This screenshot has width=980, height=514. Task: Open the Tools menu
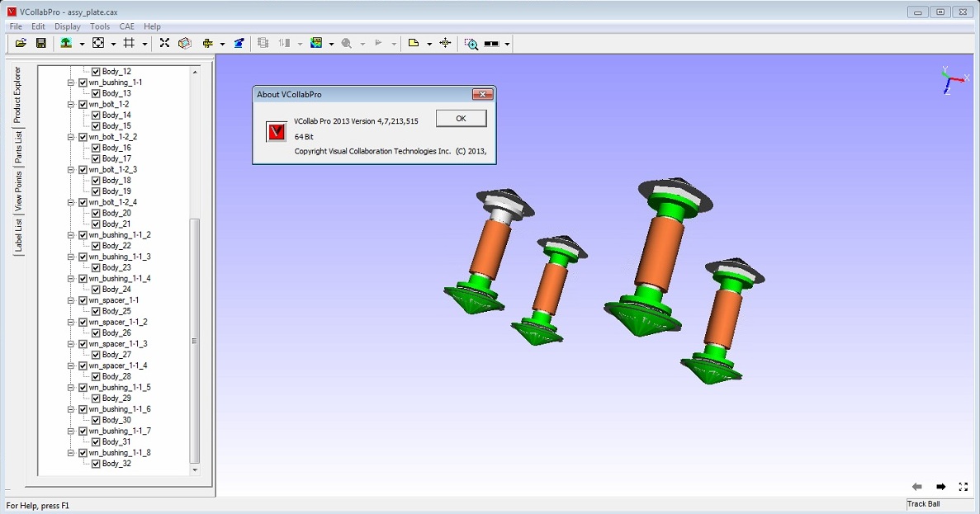pos(100,26)
